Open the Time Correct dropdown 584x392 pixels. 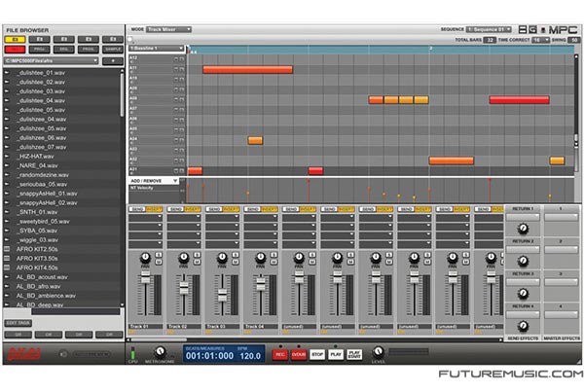541,40
